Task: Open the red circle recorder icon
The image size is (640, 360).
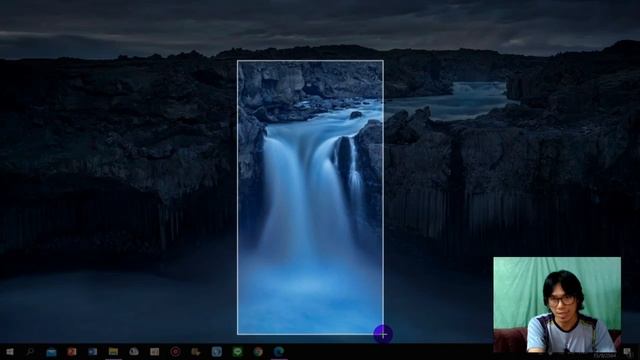Action: [176, 351]
